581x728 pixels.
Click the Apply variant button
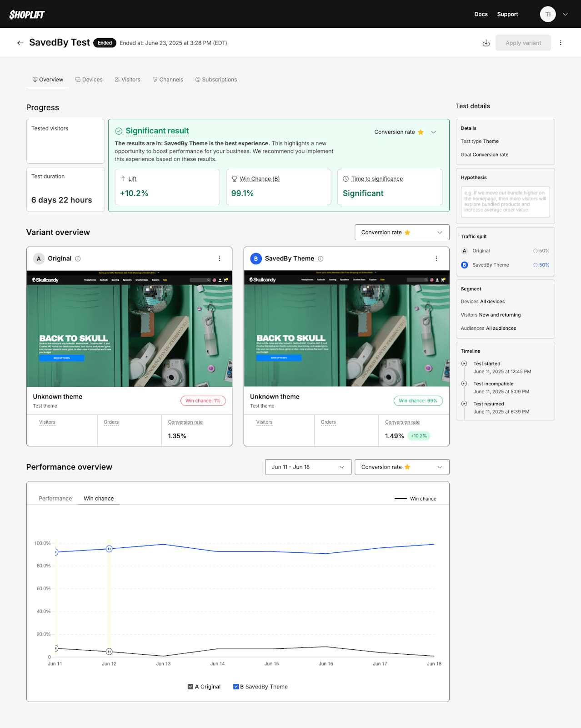(523, 43)
